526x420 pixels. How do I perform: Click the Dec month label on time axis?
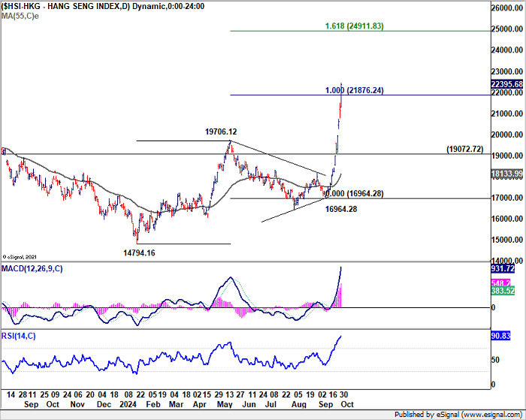(x=104, y=404)
